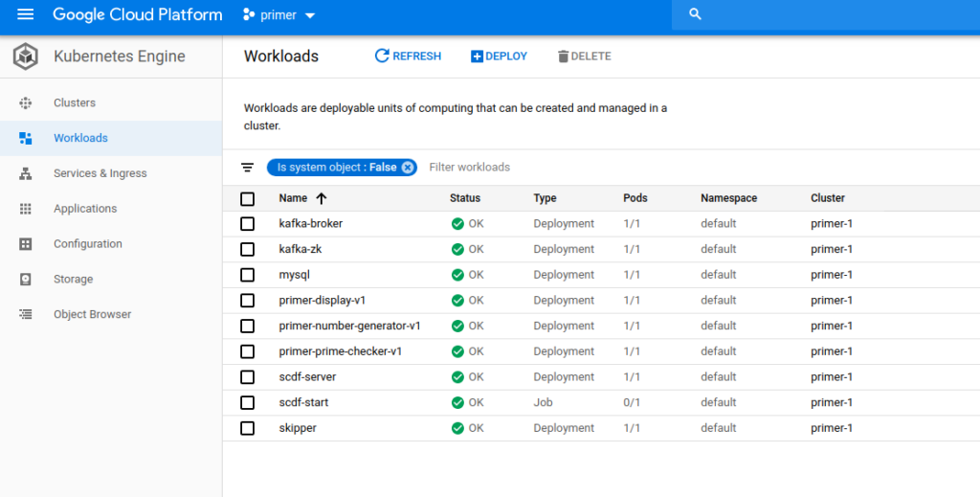Open the primer-number-generator-v1 workload
The image size is (980, 497).
coord(350,327)
